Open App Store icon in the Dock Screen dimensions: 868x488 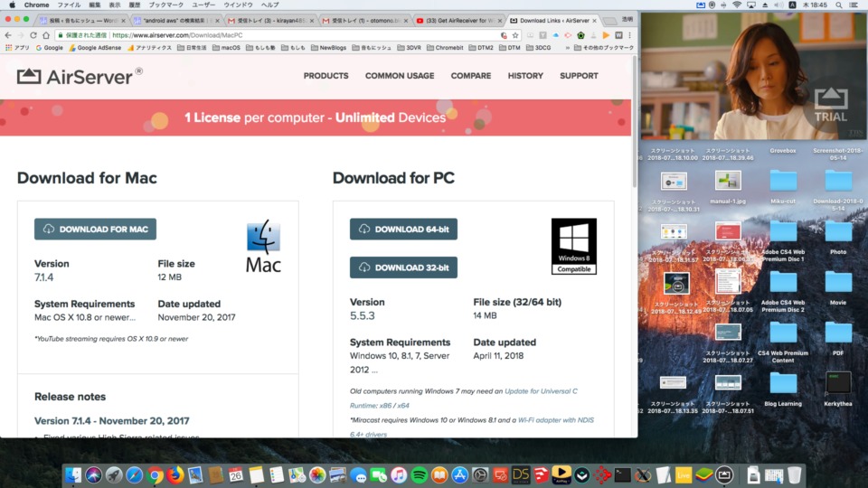point(459,474)
